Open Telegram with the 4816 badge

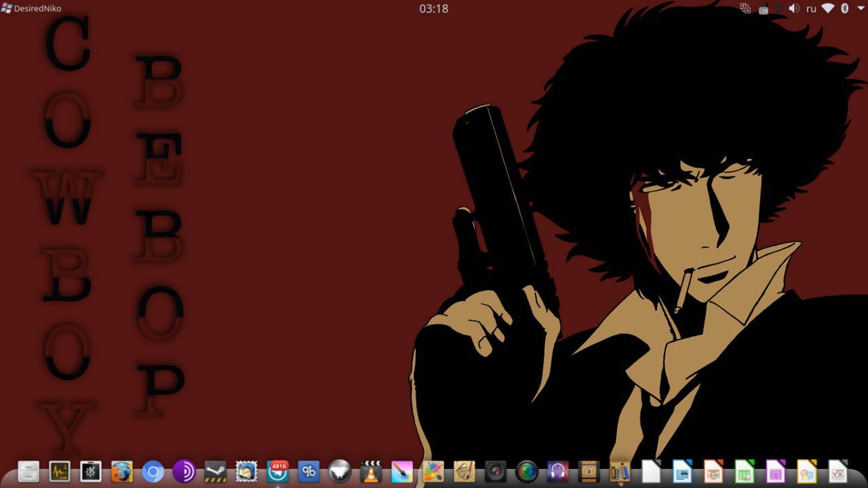pos(277,471)
